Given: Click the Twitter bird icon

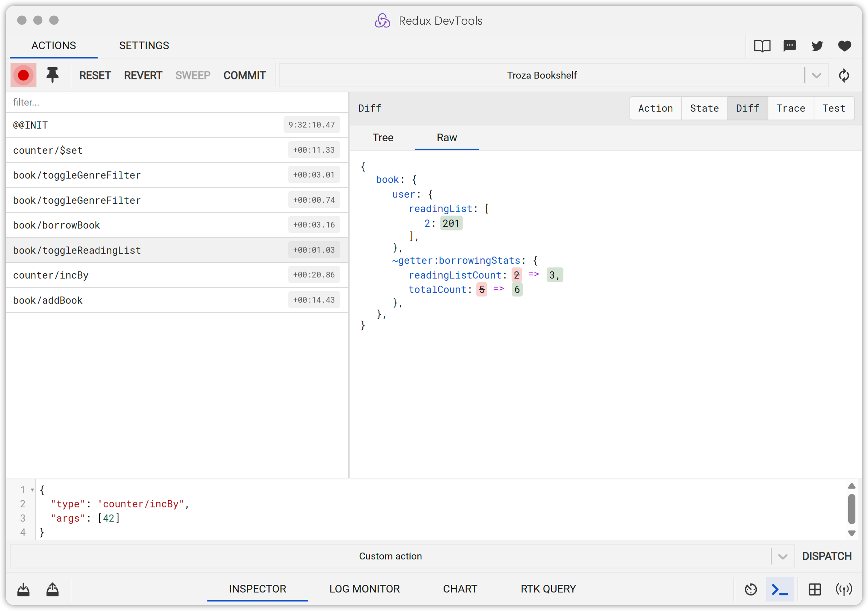Looking at the screenshot, I should [817, 46].
